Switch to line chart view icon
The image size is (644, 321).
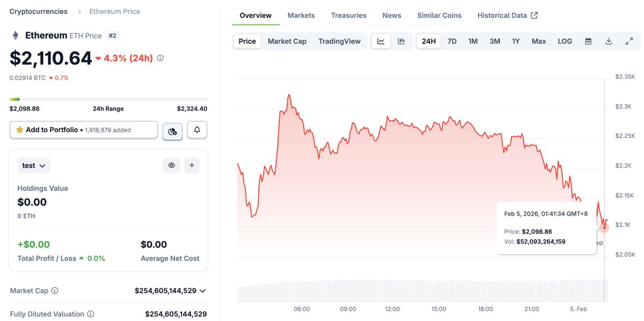[381, 41]
